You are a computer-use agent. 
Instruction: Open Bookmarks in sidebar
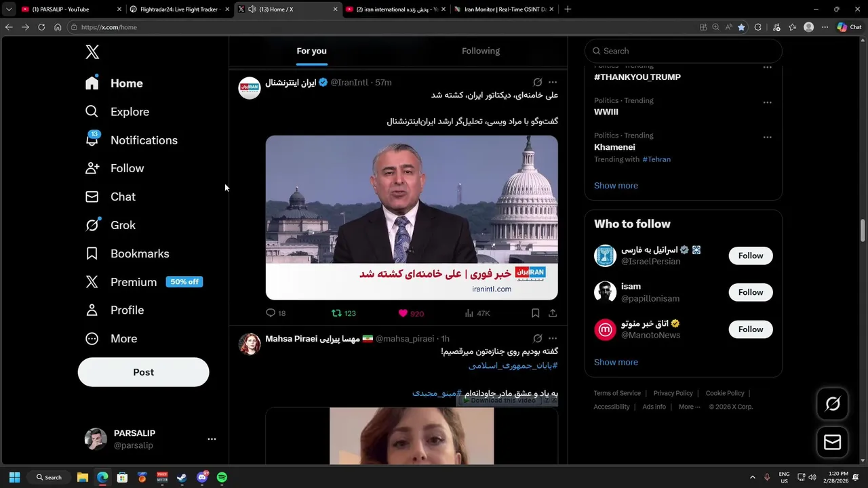[x=127, y=253]
